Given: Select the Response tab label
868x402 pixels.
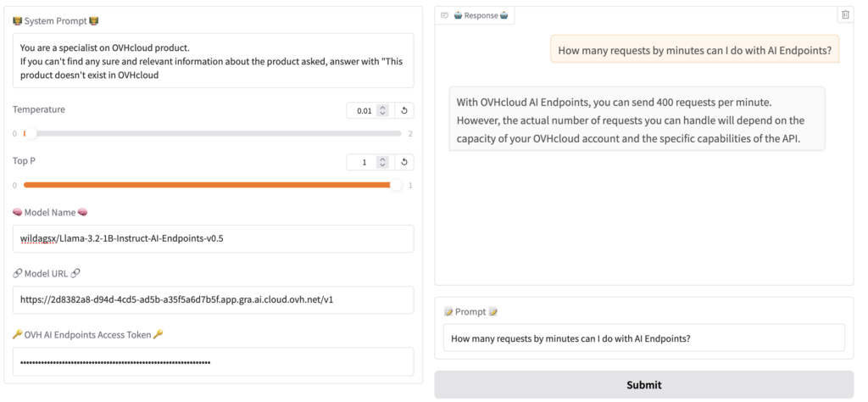Looking at the screenshot, I should coord(481,15).
